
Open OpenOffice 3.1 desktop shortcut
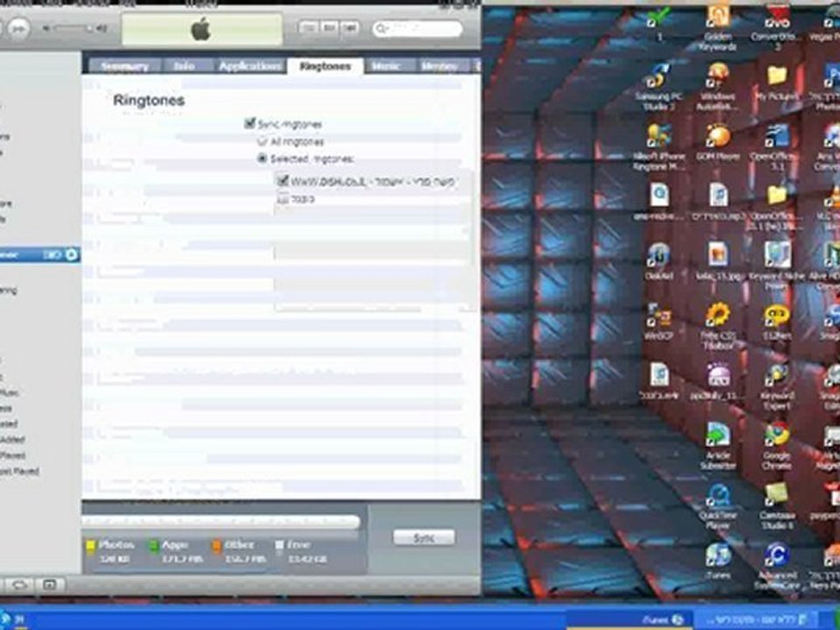pos(776,147)
